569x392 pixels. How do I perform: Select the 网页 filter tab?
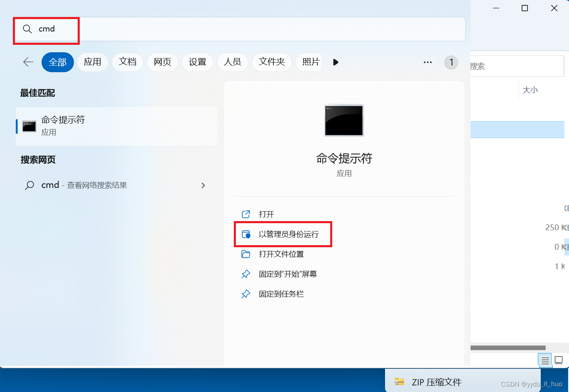tap(162, 62)
